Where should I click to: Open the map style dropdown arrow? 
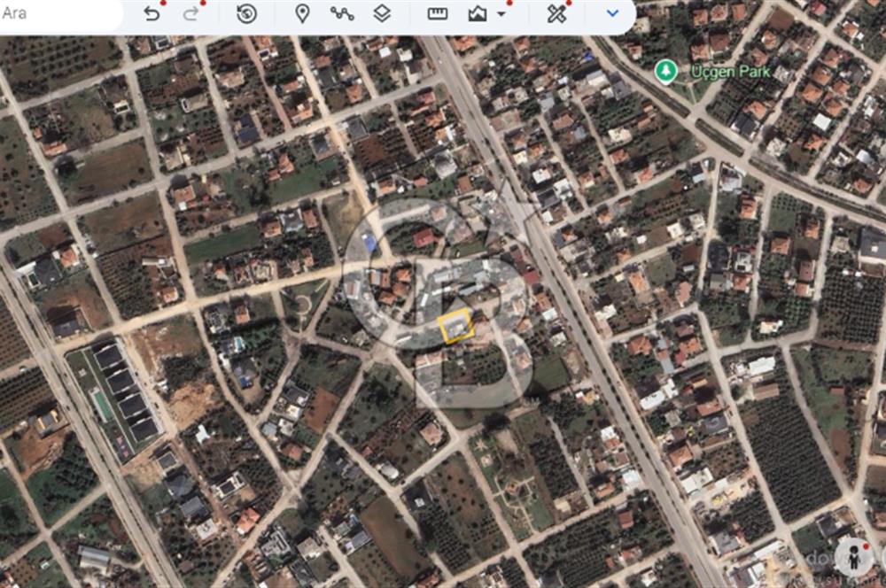[501, 14]
